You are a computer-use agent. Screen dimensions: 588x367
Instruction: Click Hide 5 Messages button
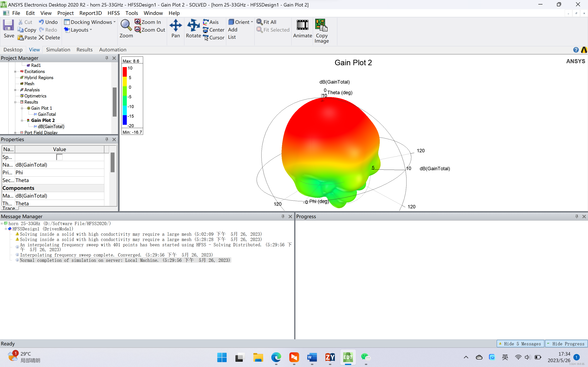coord(520,344)
